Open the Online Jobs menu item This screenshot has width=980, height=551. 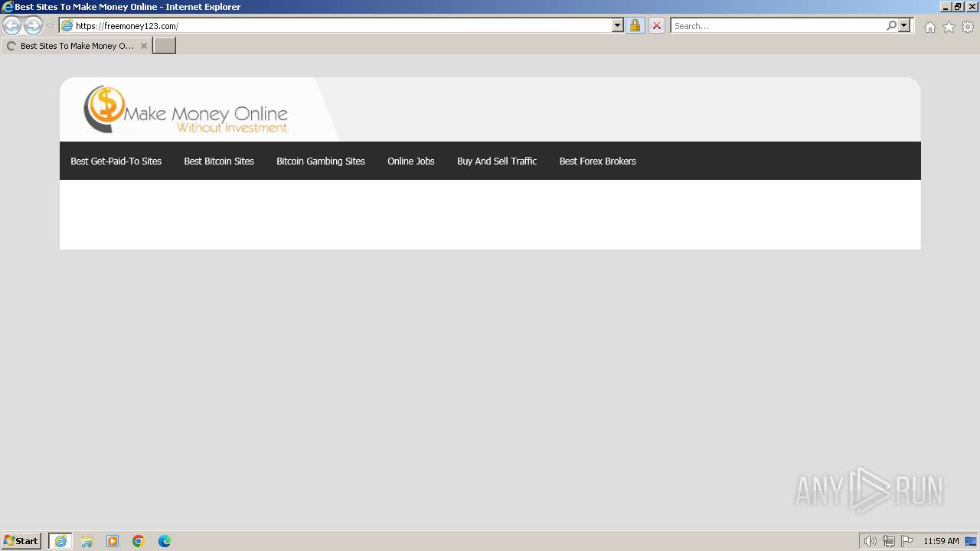point(411,161)
